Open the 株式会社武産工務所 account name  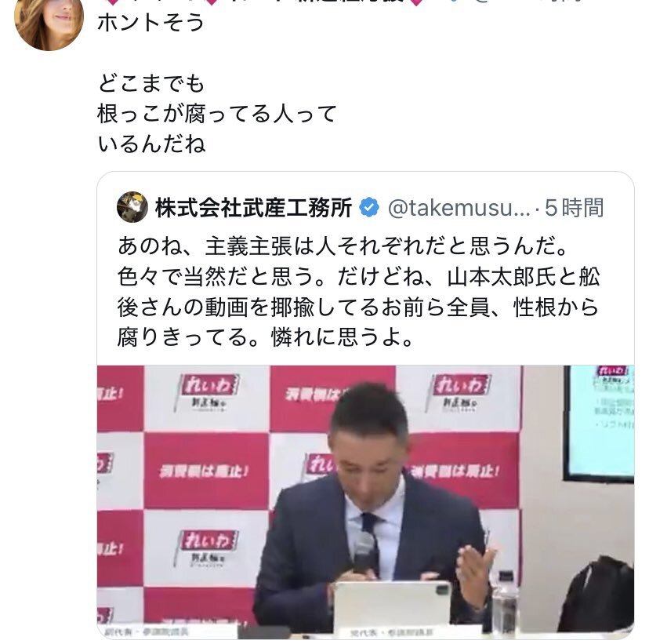click(253, 208)
